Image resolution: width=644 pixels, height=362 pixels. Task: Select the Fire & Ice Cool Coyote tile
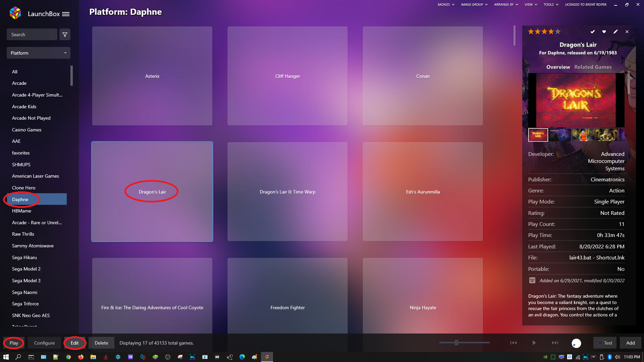point(152,296)
